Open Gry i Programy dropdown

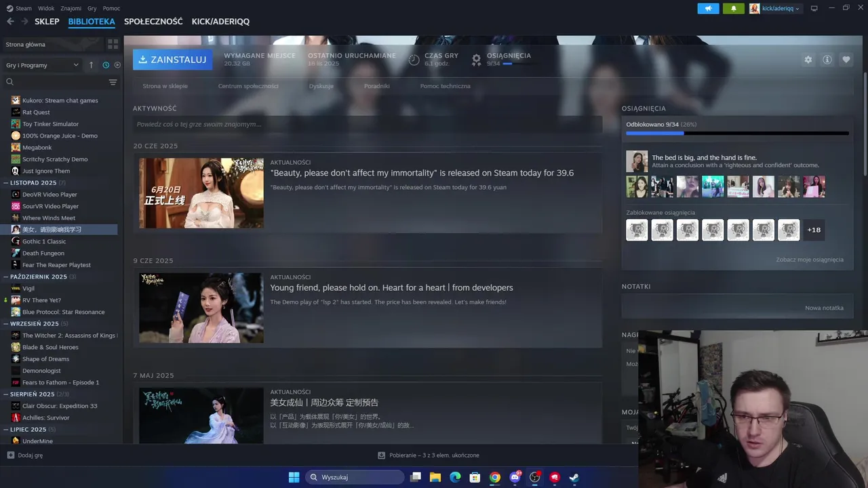(x=42, y=65)
